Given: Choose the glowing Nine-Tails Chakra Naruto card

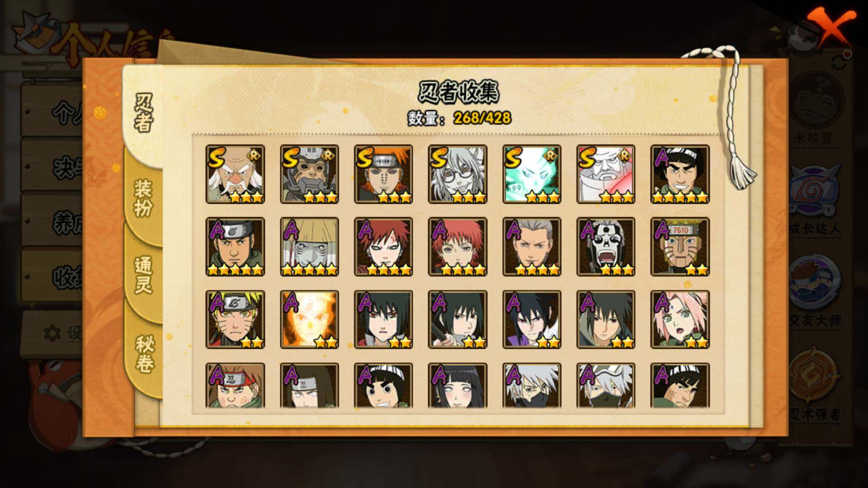Looking at the screenshot, I should (x=309, y=319).
